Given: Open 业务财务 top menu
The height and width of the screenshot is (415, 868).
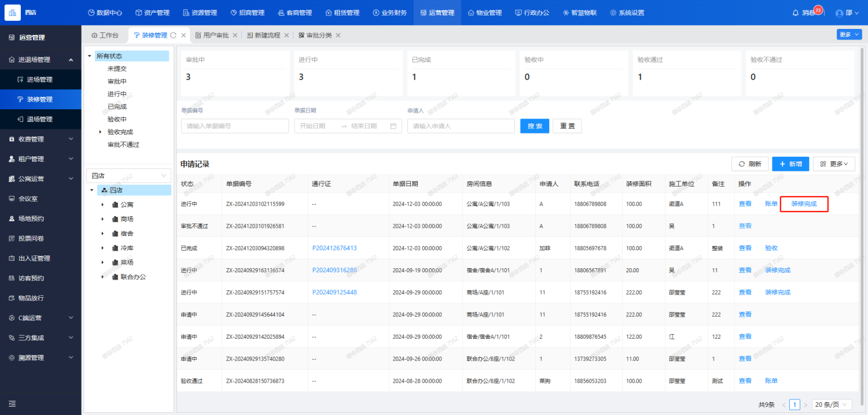Looking at the screenshot, I should 389,13.
